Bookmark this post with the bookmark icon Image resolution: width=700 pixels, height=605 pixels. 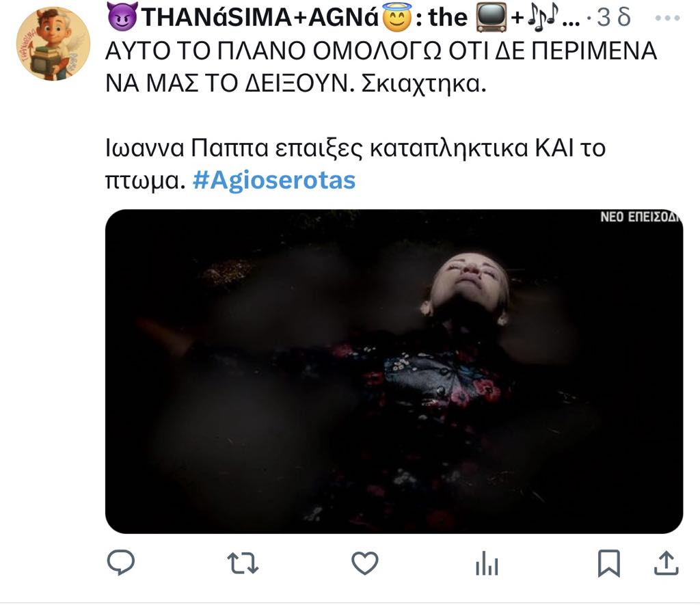pos(609,563)
